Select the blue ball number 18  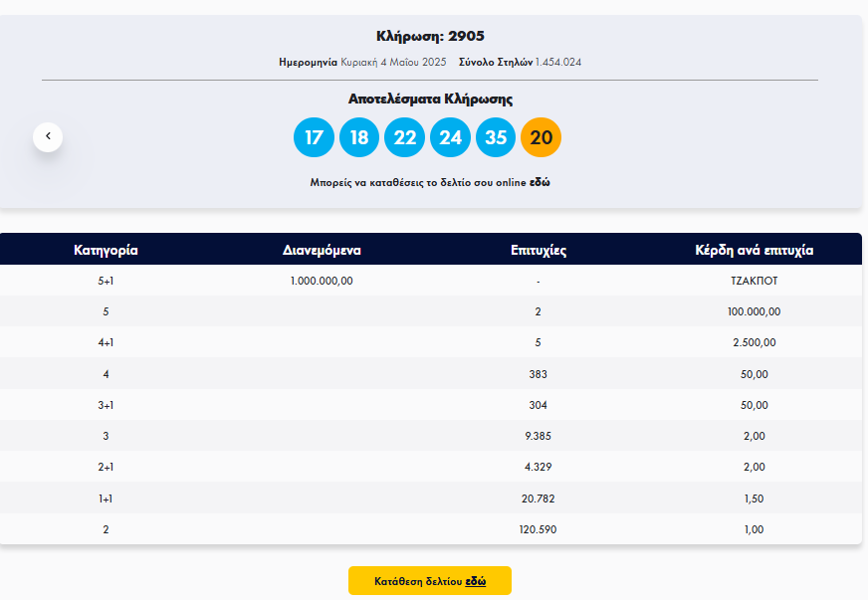click(x=359, y=137)
